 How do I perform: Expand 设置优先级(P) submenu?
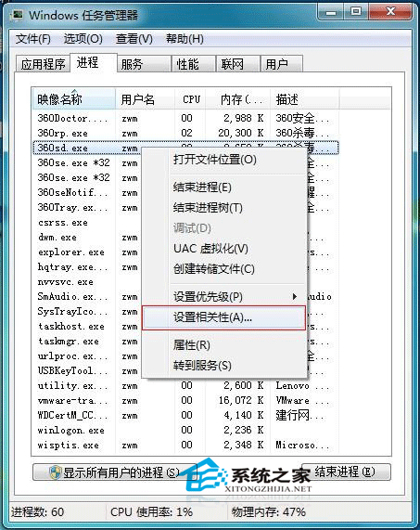224,297
